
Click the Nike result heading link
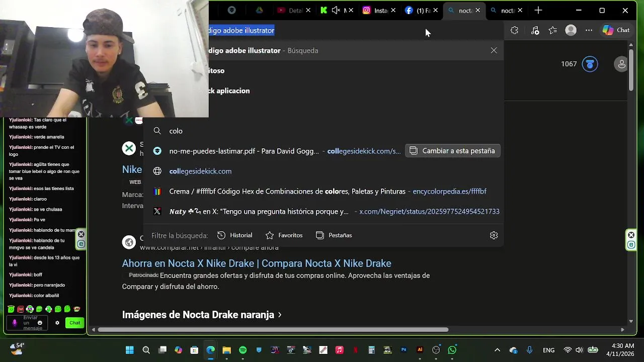[132, 169]
